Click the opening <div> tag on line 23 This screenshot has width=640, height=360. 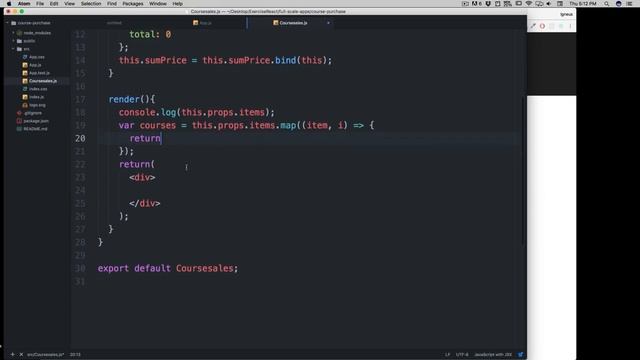pos(142,178)
